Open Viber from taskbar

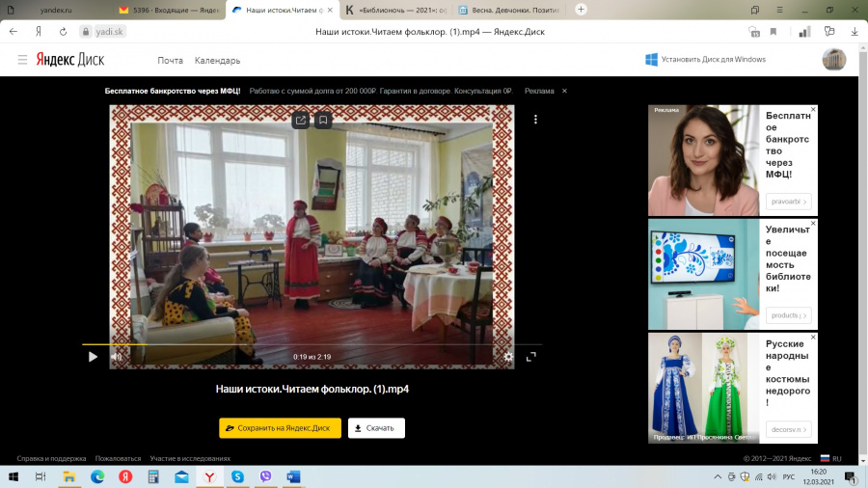(x=266, y=476)
